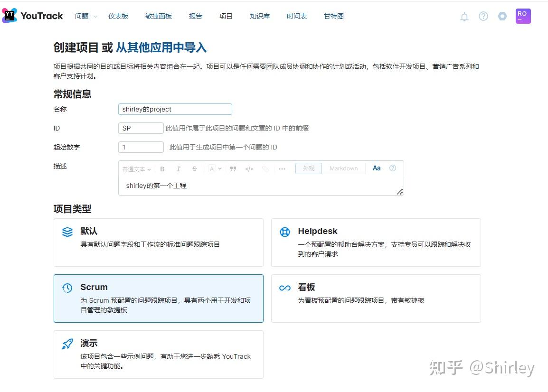Apply bold formatting in the description editor
The height and width of the screenshot is (392, 548).
[162, 168]
